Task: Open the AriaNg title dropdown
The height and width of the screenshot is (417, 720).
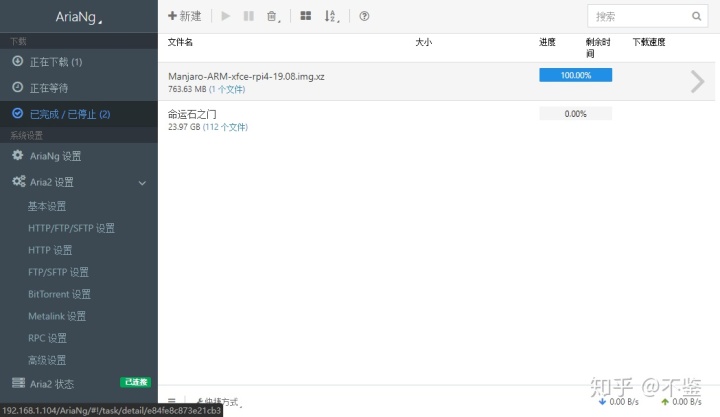Action: click(x=79, y=17)
